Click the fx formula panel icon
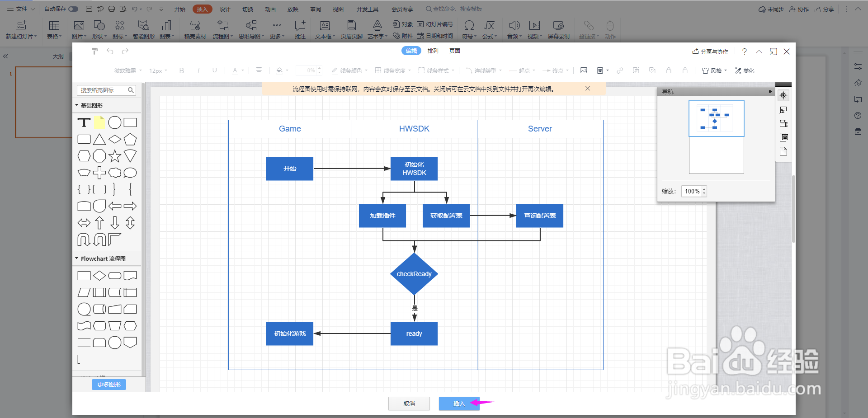 [783, 110]
